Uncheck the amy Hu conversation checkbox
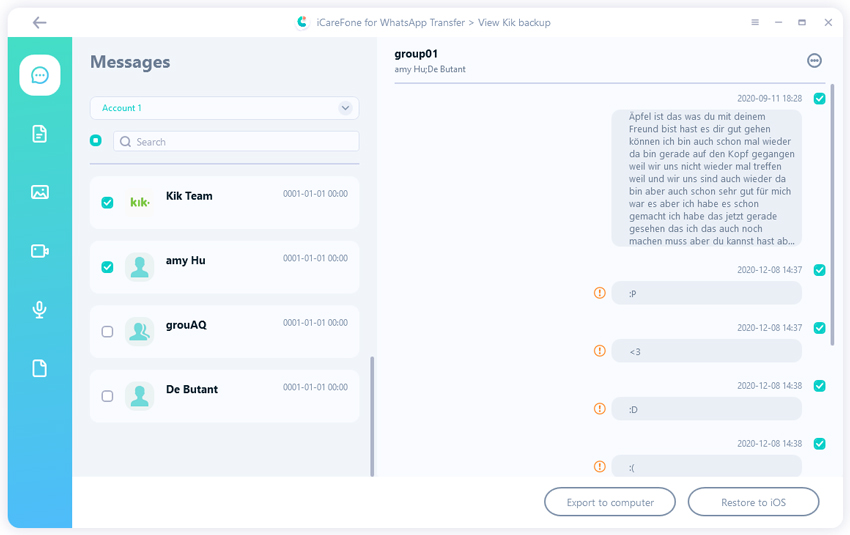The width and height of the screenshot is (850, 535). [107, 267]
